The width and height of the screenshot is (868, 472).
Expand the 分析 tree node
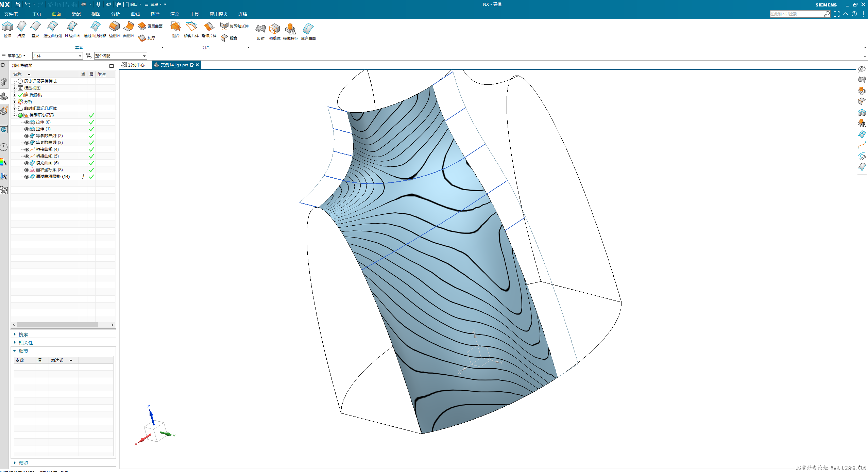click(x=14, y=102)
